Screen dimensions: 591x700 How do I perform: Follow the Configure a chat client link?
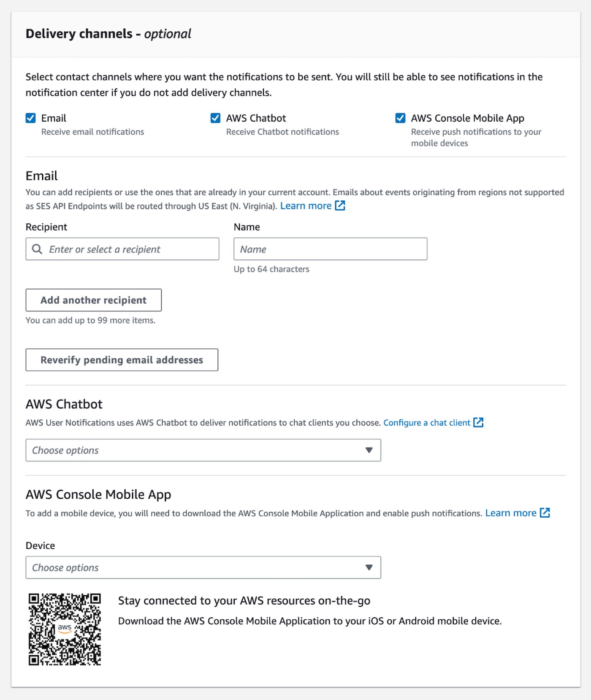[x=426, y=423]
